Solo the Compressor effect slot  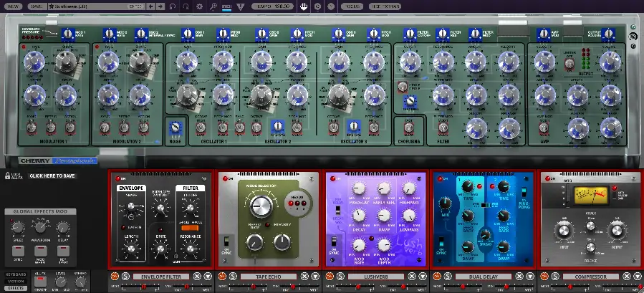point(555,277)
